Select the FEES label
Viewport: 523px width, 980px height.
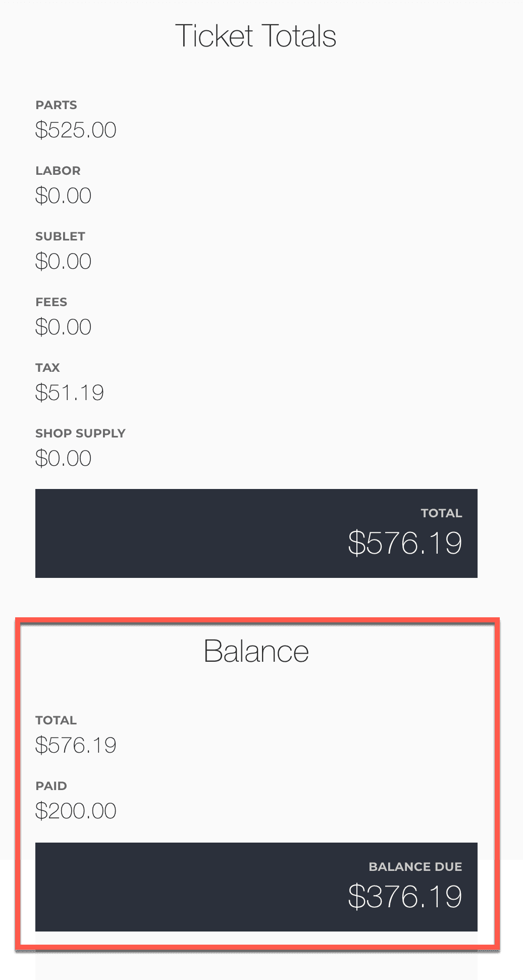tap(51, 302)
